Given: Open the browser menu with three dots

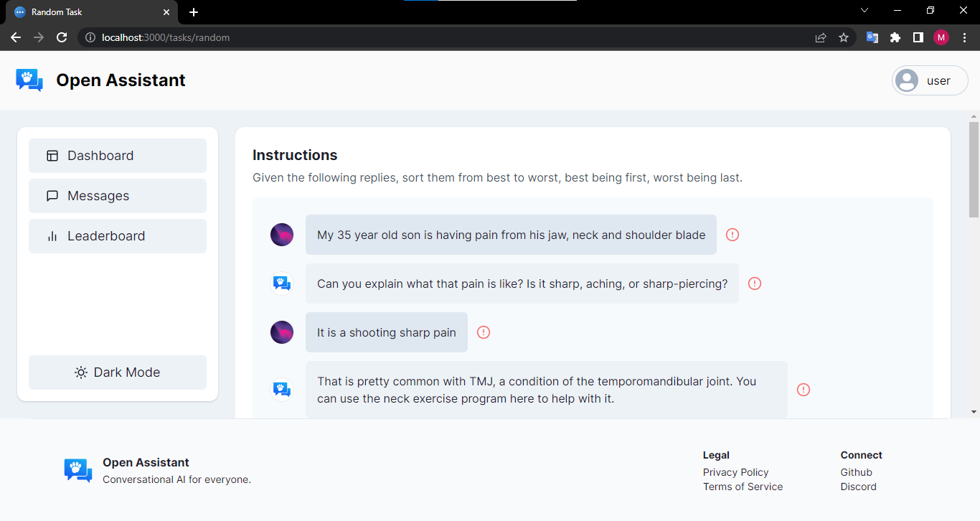Looking at the screenshot, I should point(964,37).
